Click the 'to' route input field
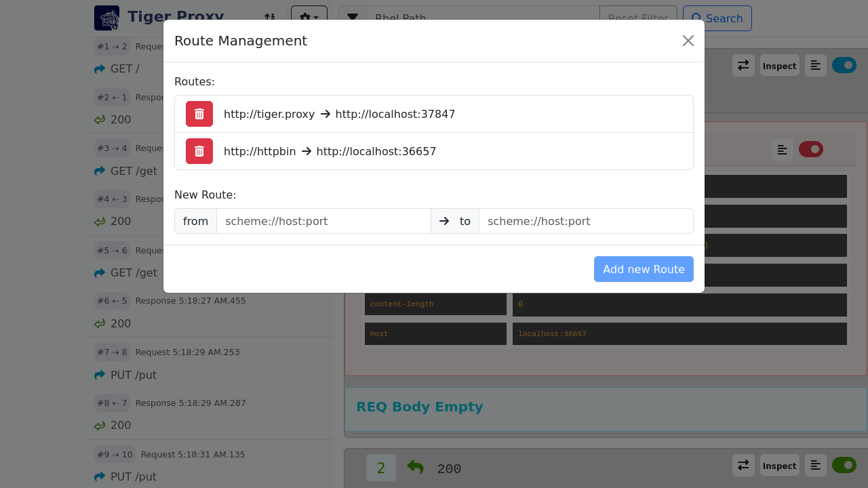Screen dimensions: 868x488 [x=586, y=221]
